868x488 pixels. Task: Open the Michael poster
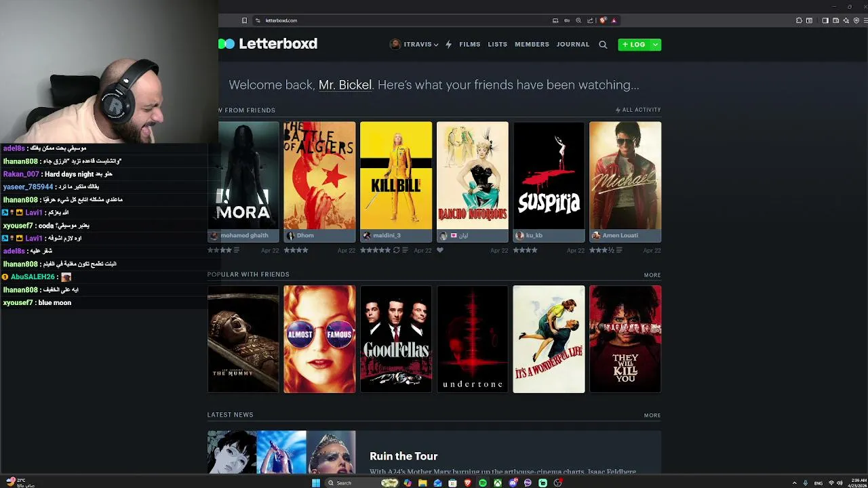(625, 176)
